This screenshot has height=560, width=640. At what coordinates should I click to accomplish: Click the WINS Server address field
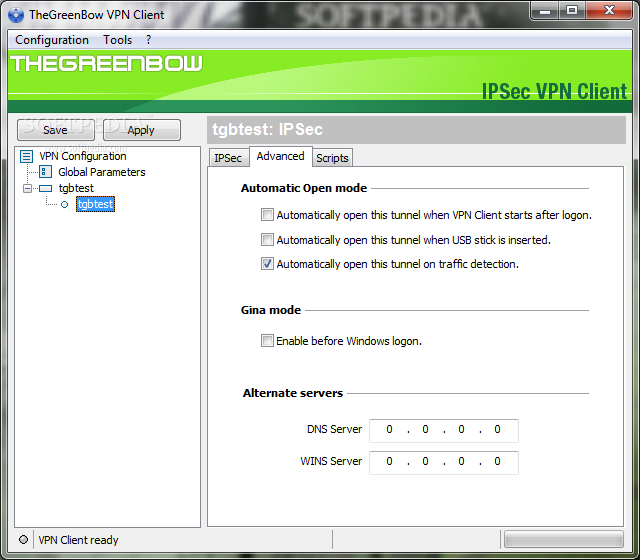(x=444, y=462)
